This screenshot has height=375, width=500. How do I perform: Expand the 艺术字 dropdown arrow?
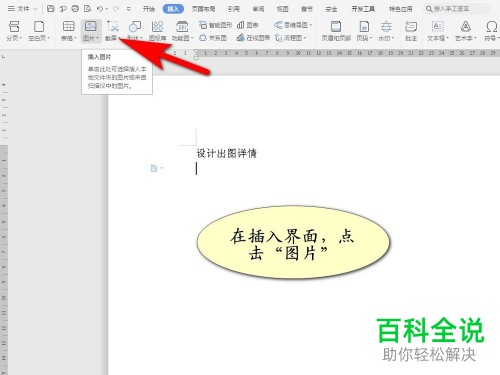475,38
